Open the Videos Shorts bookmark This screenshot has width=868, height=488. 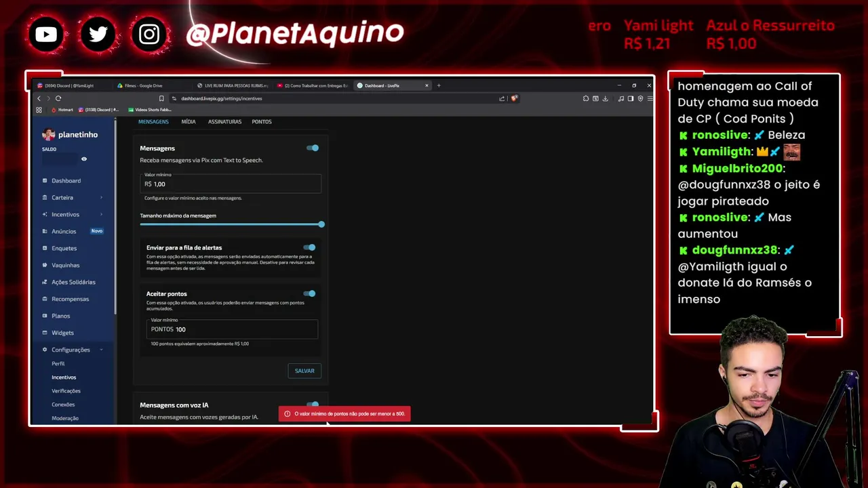click(149, 110)
